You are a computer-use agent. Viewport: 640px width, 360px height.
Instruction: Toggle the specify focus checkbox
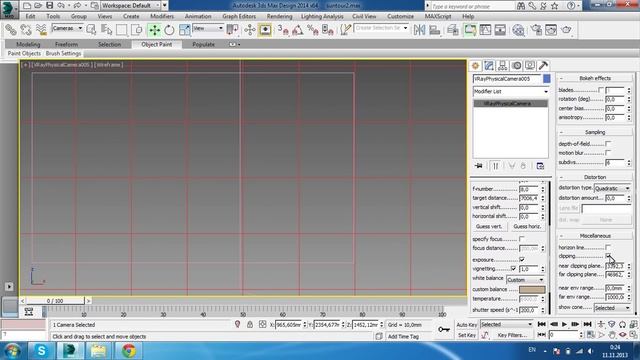[x=522, y=239]
